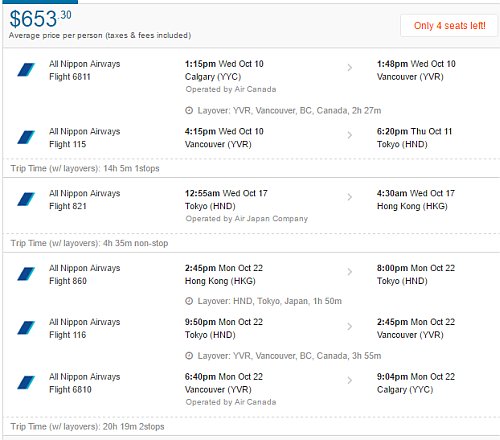Click the clock icon by 3h 55m layover

click(x=189, y=356)
